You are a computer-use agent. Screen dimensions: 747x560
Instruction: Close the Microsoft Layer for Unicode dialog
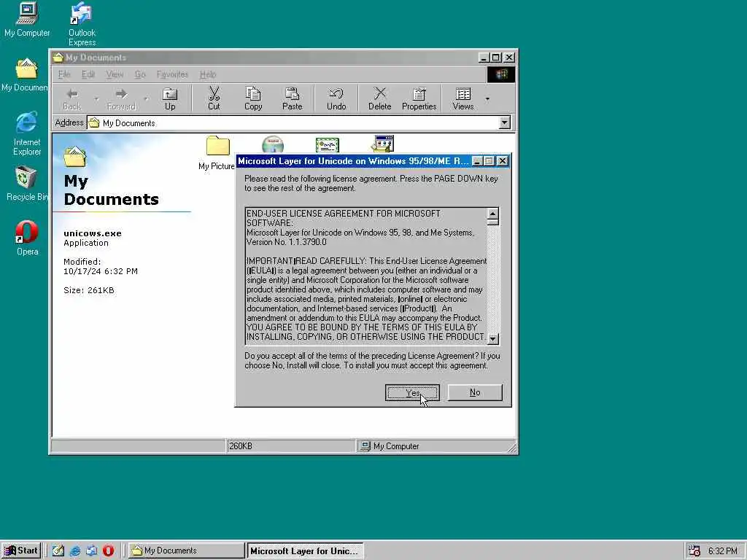point(502,161)
